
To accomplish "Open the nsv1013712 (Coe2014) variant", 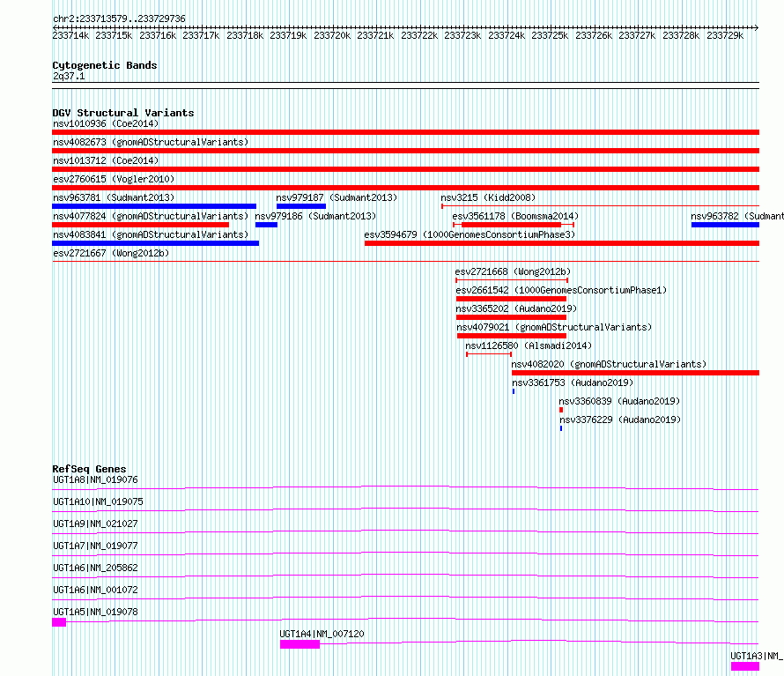I will pos(405,169).
